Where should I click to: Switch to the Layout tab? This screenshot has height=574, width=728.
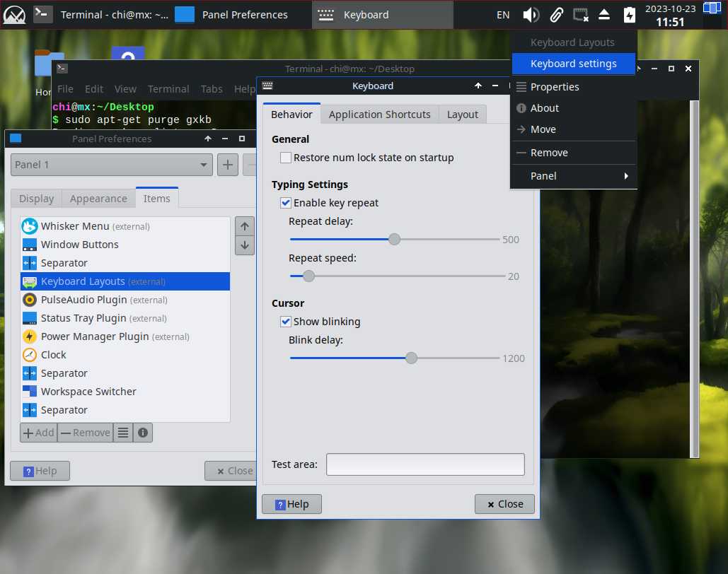point(463,115)
